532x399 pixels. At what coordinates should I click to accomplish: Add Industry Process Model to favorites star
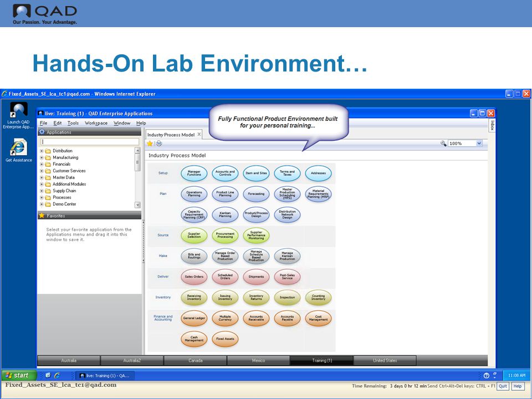150,144
